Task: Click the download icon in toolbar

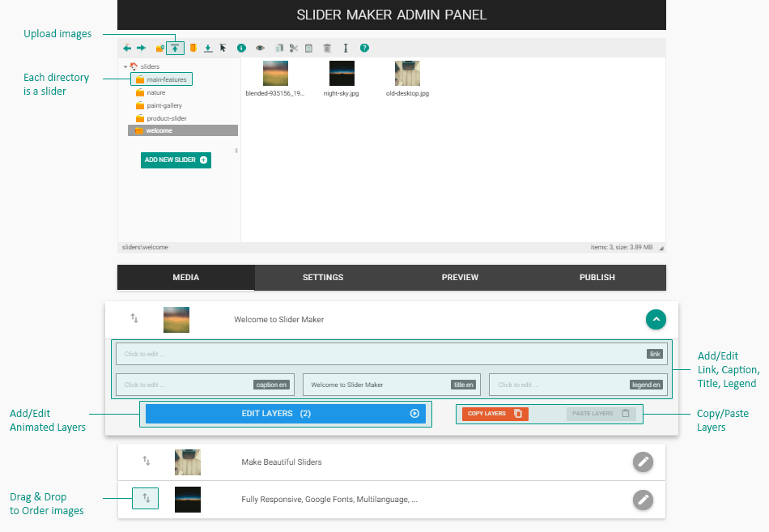Action: point(208,48)
